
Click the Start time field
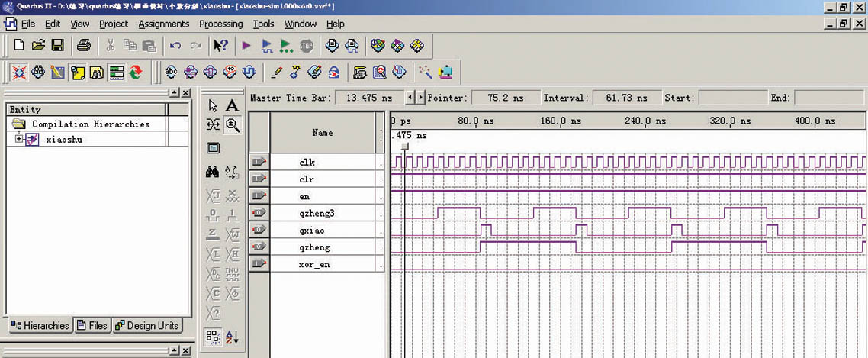pos(733,98)
